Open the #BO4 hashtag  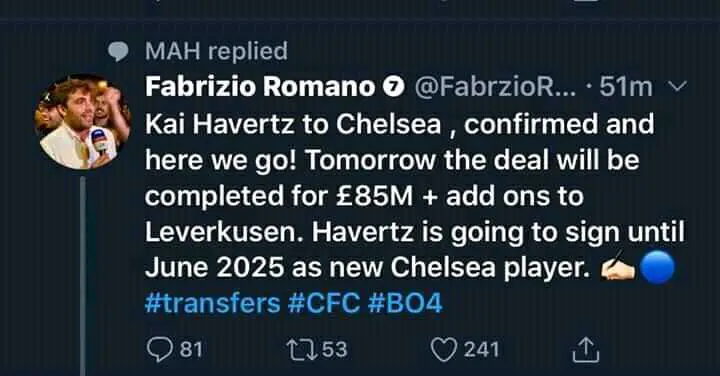(x=405, y=303)
